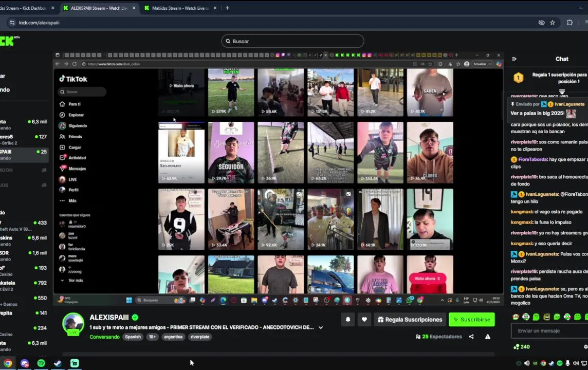Screen dimensions: 588x370
Task: Switch to the Matiidss Stream browser tab
Action: 180,8
